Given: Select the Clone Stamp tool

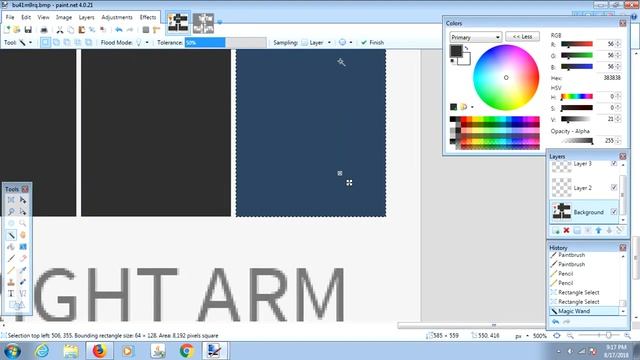Looking at the screenshot, I should tap(11, 282).
